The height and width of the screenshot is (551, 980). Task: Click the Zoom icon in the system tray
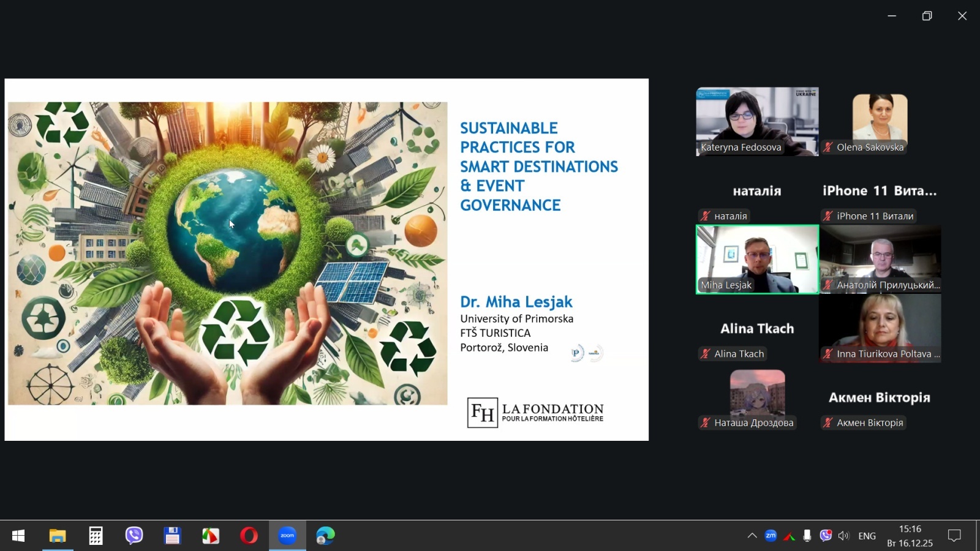point(771,536)
